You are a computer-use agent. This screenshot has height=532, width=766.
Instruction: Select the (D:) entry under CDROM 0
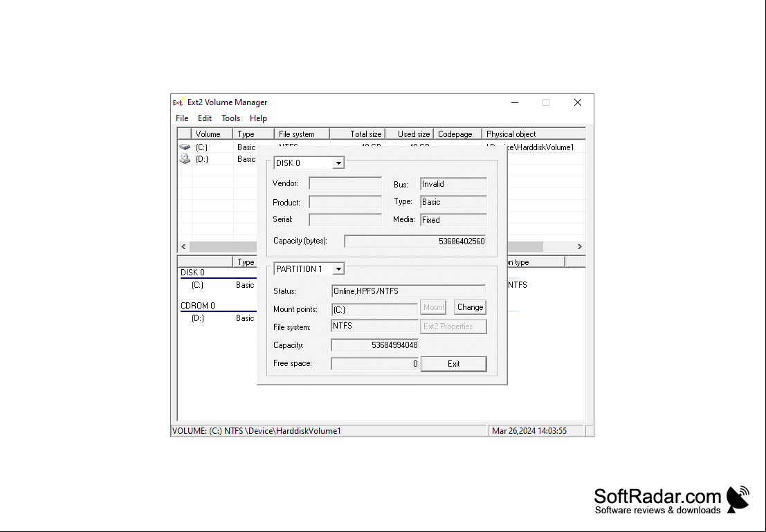coord(197,318)
